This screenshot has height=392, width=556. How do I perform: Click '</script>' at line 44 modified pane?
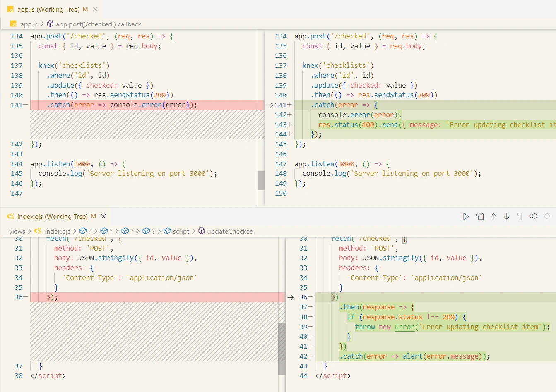click(333, 376)
